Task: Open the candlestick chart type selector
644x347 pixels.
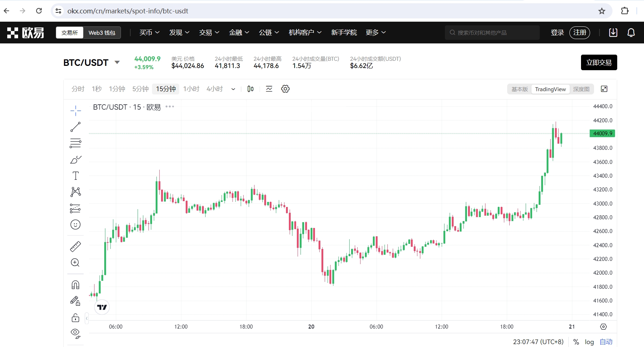Action: click(x=251, y=89)
